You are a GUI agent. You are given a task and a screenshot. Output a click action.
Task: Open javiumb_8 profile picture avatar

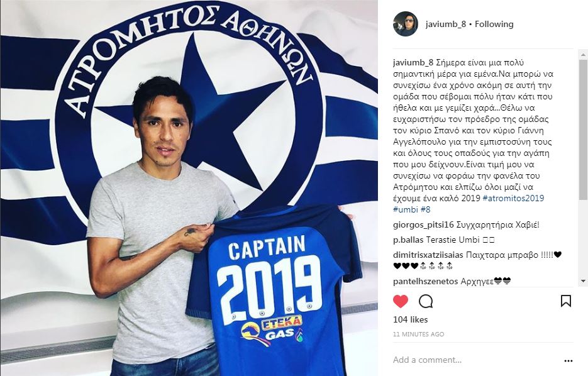[x=406, y=24]
